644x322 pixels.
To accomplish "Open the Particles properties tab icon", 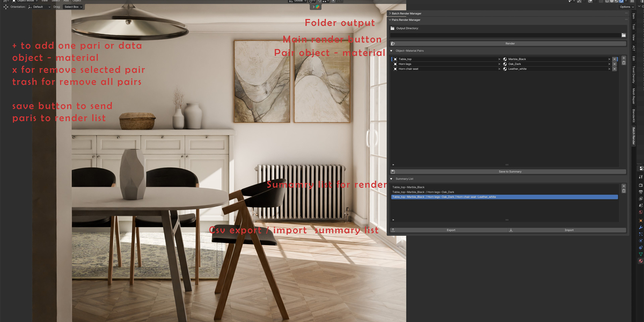I will pyautogui.click(x=640, y=234).
